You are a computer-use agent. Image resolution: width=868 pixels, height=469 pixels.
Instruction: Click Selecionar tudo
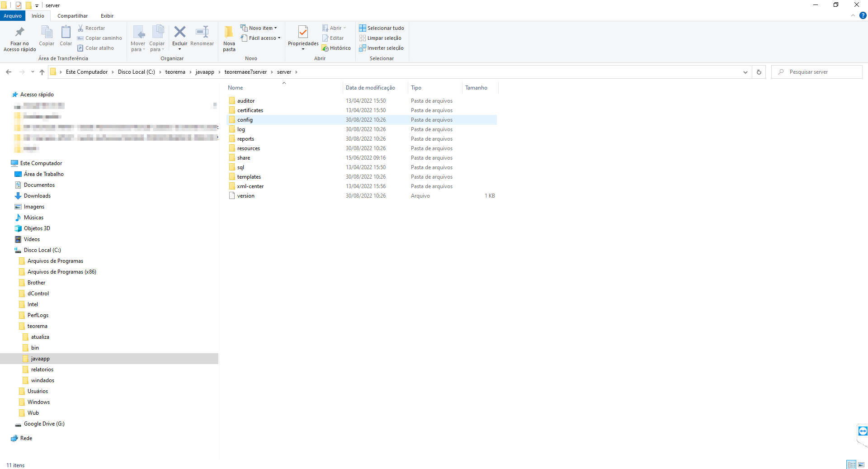click(x=382, y=28)
